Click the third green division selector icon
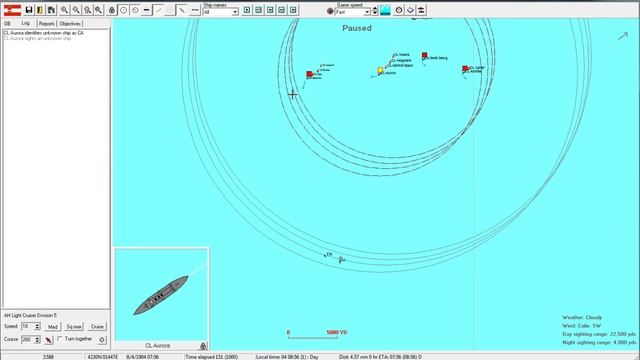The width and height of the screenshot is (640, 360). pyautogui.click(x=270, y=10)
